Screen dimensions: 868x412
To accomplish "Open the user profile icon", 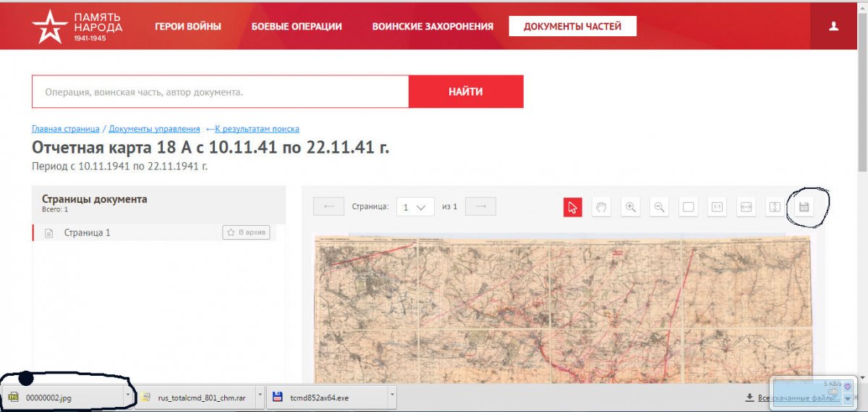I will pos(833,26).
